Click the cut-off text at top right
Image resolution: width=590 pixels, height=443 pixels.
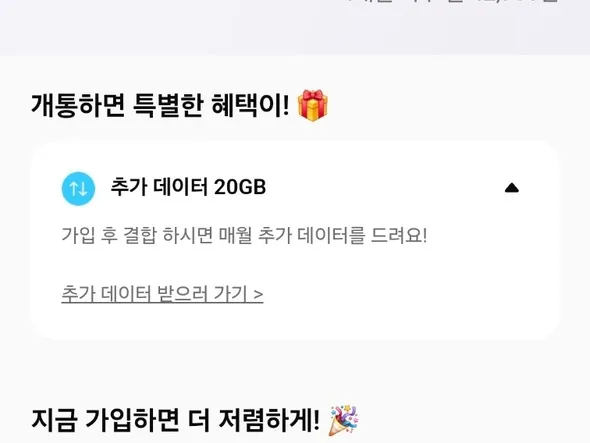pos(453,2)
